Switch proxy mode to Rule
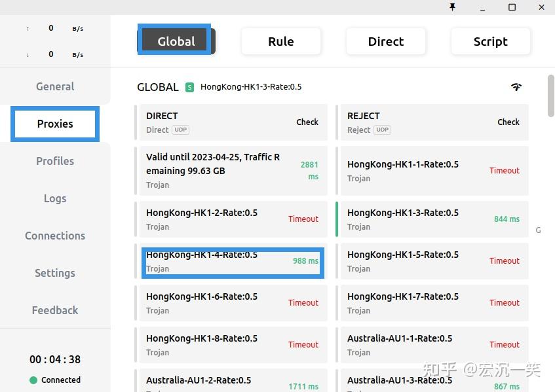Screen dimensions: 555x392 point(281,41)
